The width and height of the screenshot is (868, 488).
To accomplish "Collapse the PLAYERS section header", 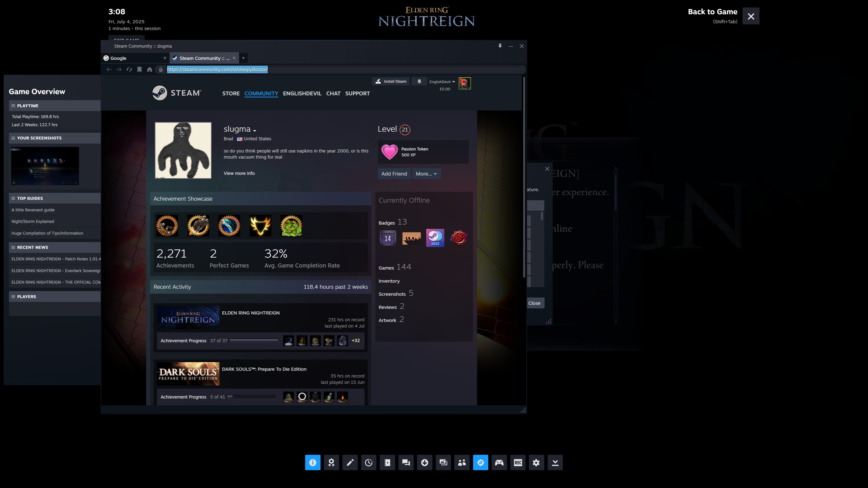I will 54,297.
